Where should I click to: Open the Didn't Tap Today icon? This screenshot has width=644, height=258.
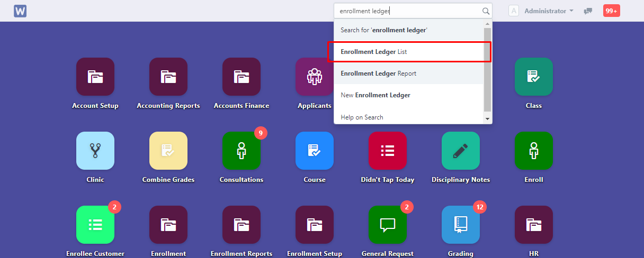tap(388, 151)
